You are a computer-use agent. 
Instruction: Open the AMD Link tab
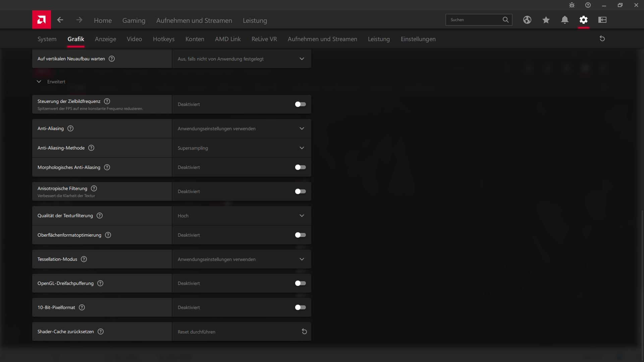pyautogui.click(x=228, y=39)
